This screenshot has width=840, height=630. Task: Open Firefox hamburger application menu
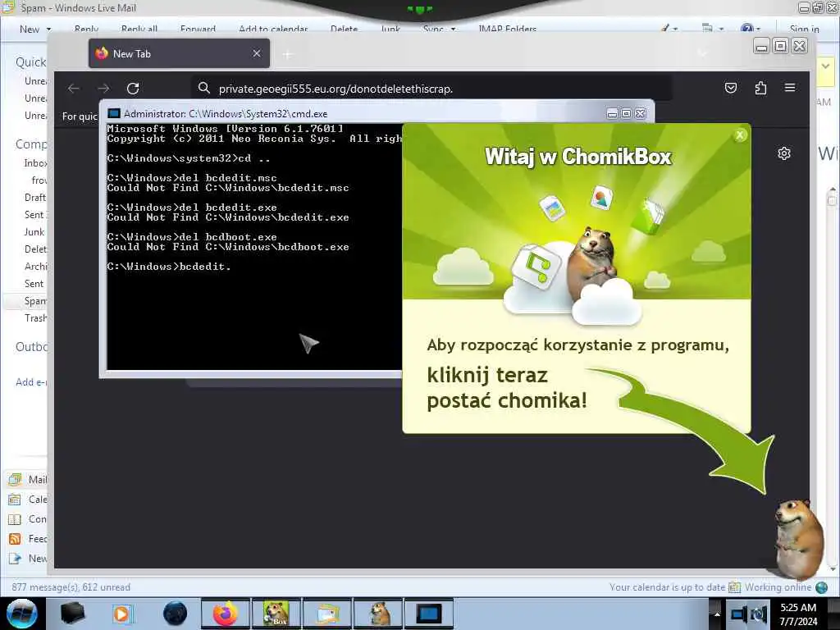tap(790, 87)
